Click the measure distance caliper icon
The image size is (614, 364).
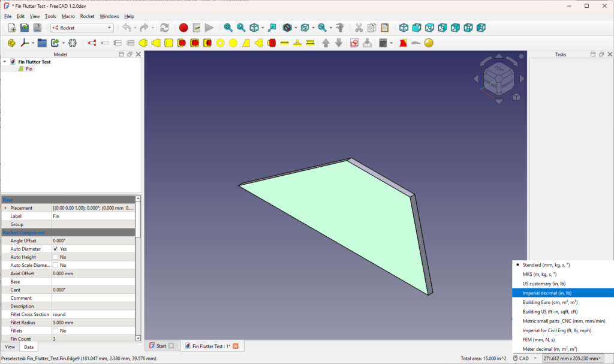coord(340,28)
